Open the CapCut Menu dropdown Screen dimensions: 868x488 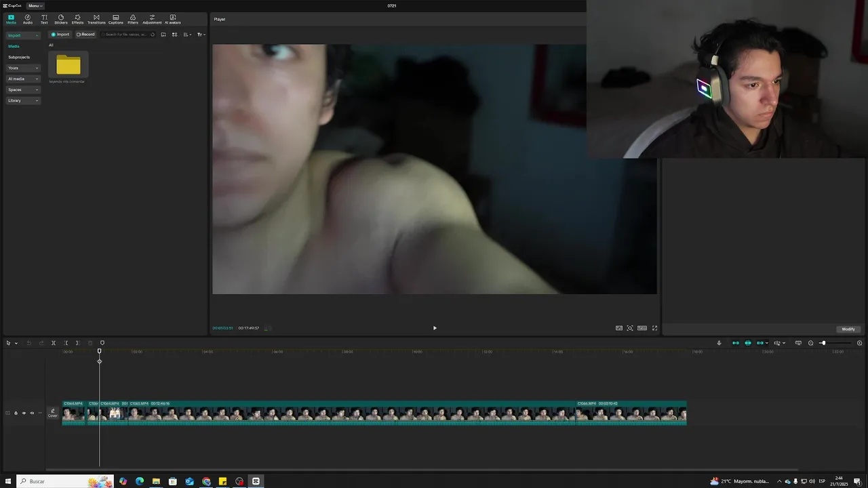pyautogui.click(x=35, y=5)
